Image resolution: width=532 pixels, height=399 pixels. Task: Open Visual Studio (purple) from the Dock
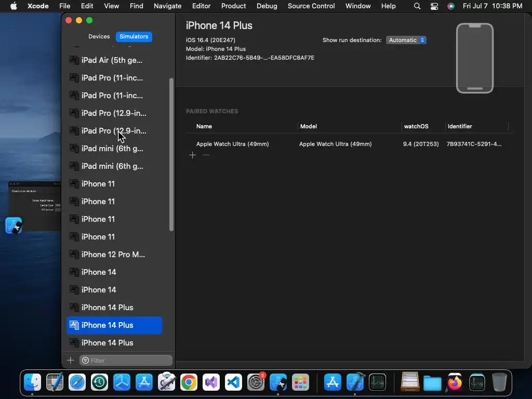(211, 382)
